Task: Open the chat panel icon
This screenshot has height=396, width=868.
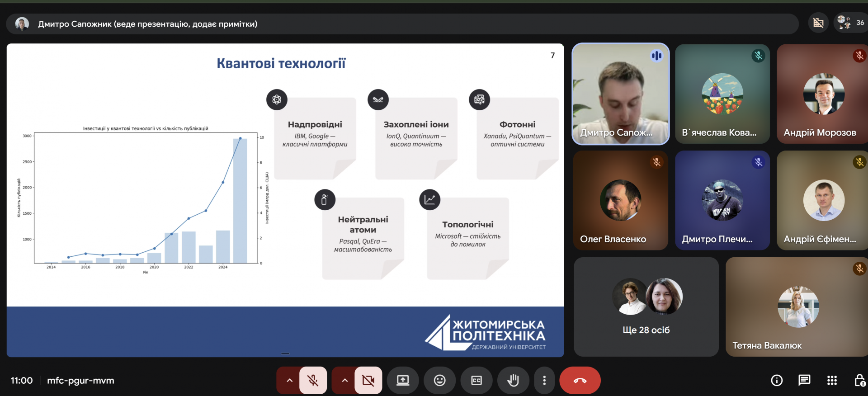Action: coord(804,380)
